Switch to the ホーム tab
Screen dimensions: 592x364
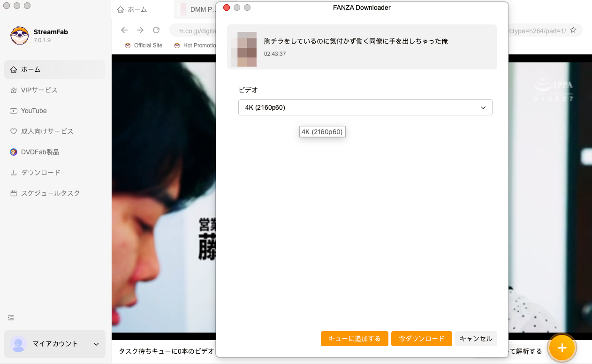pyautogui.click(x=132, y=9)
